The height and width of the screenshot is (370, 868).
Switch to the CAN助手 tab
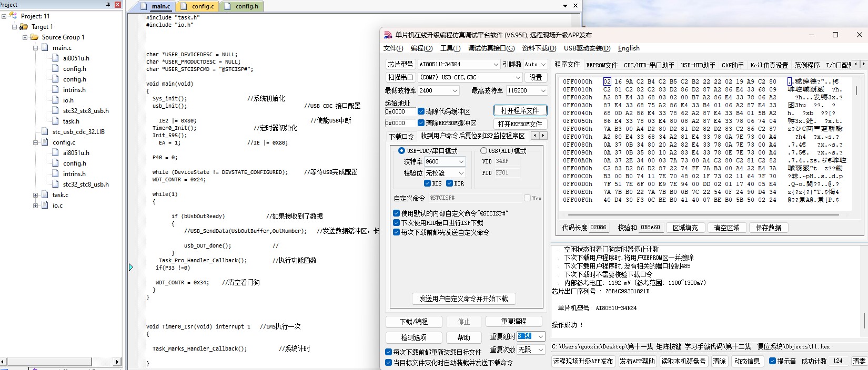(x=732, y=65)
